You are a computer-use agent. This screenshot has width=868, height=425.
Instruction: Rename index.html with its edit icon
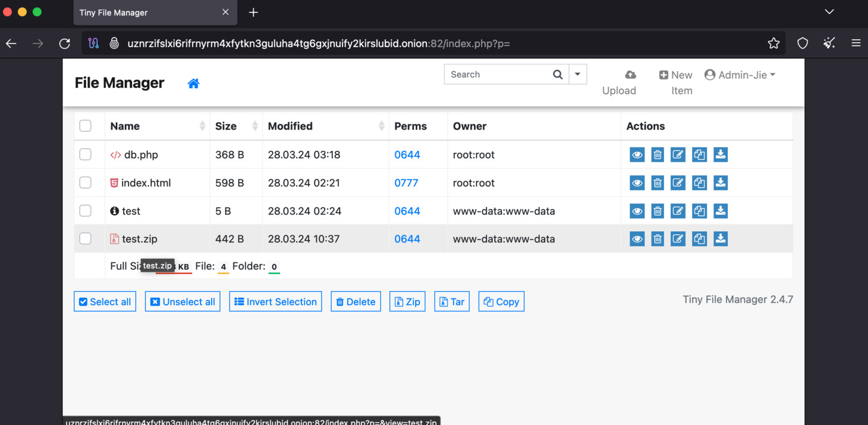coord(678,182)
